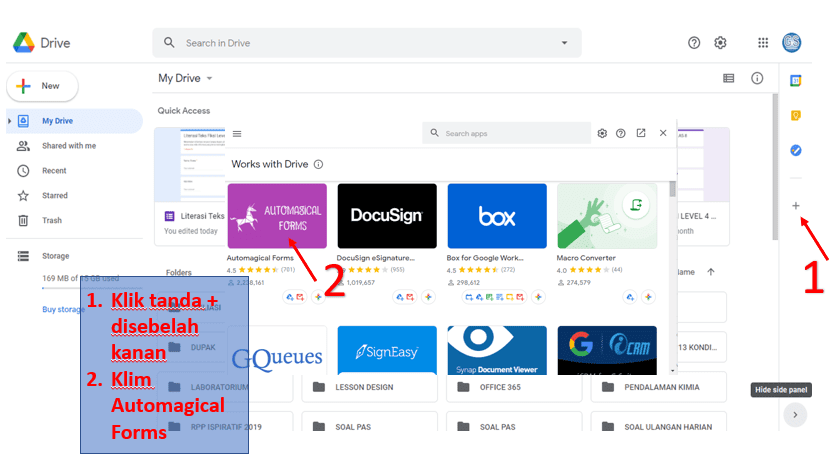This screenshot has height=468, width=834.
Task: Open the iCRM app tile
Action: (x=607, y=351)
